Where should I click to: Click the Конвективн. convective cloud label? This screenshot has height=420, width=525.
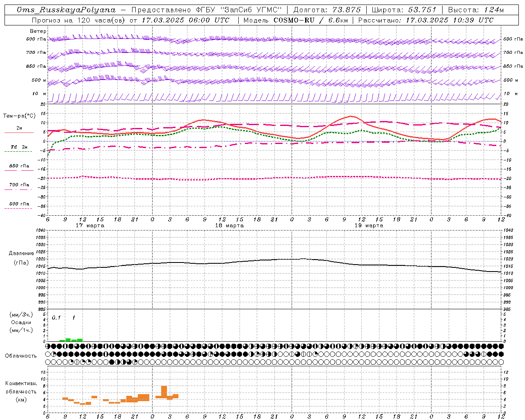[21, 383]
